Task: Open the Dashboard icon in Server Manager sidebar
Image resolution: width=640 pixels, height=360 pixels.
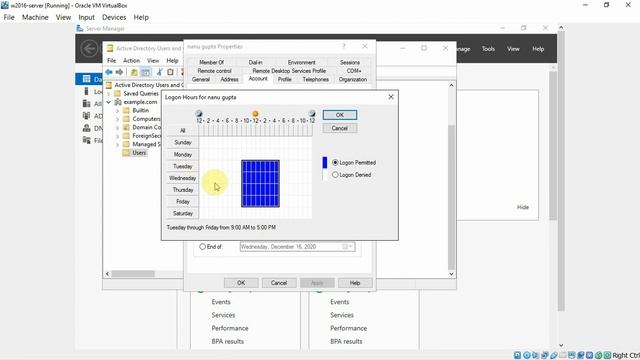Action: (x=87, y=79)
